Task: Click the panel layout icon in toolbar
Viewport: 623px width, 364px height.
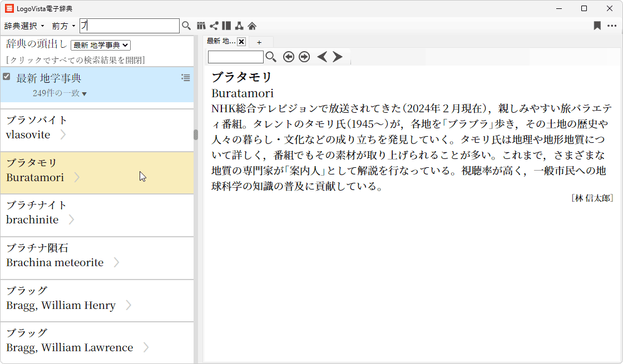Action: [x=226, y=26]
